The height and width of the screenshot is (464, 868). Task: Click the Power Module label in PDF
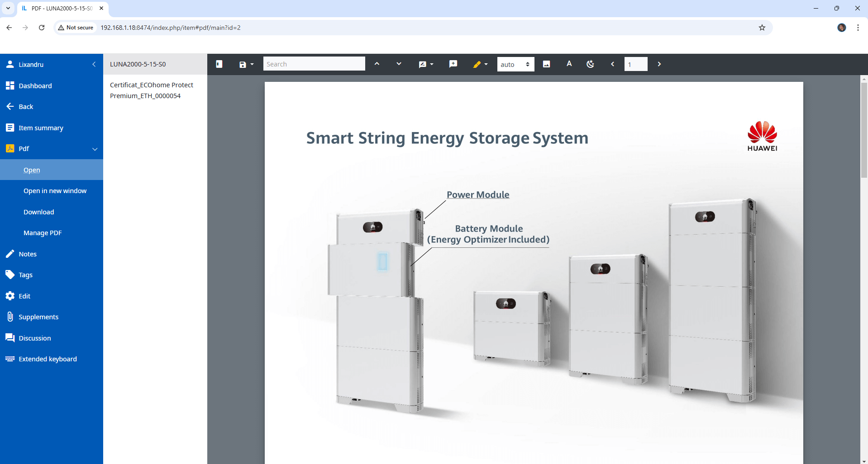478,194
